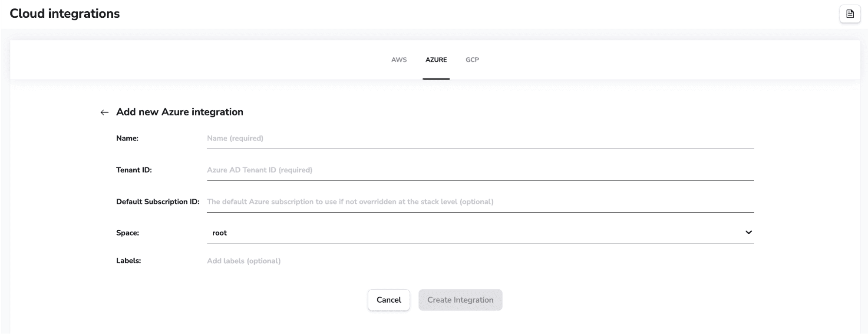The width and height of the screenshot is (868, 334).
Task: Click the Add new Azure integration heading
Action: tap(180, 112)
